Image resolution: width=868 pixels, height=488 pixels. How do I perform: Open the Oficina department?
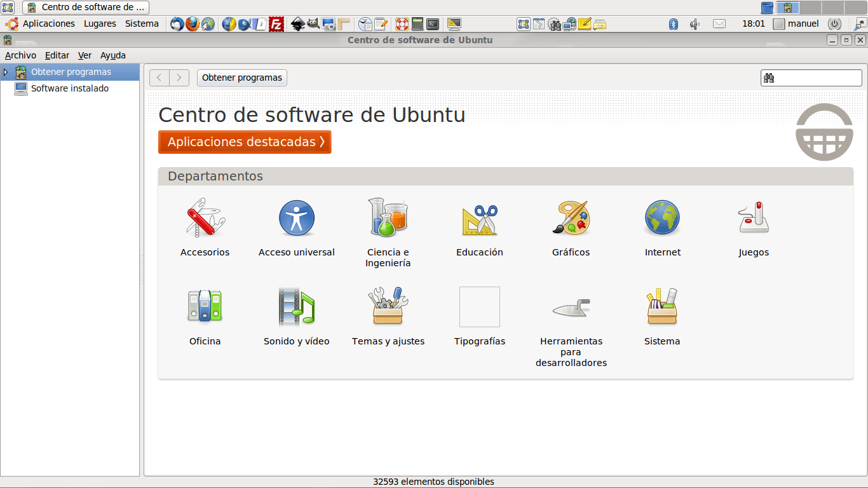click(205, 307)
